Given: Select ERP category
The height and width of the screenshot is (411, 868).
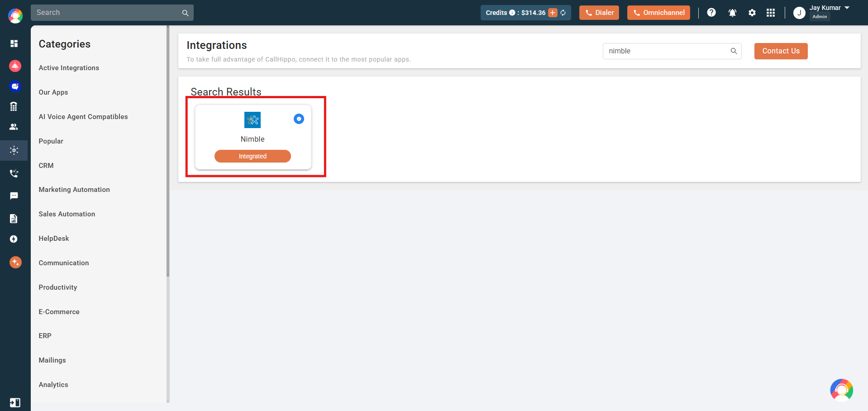Looking at the screenshot, I should pyautogui.click(x=45, y=336).
